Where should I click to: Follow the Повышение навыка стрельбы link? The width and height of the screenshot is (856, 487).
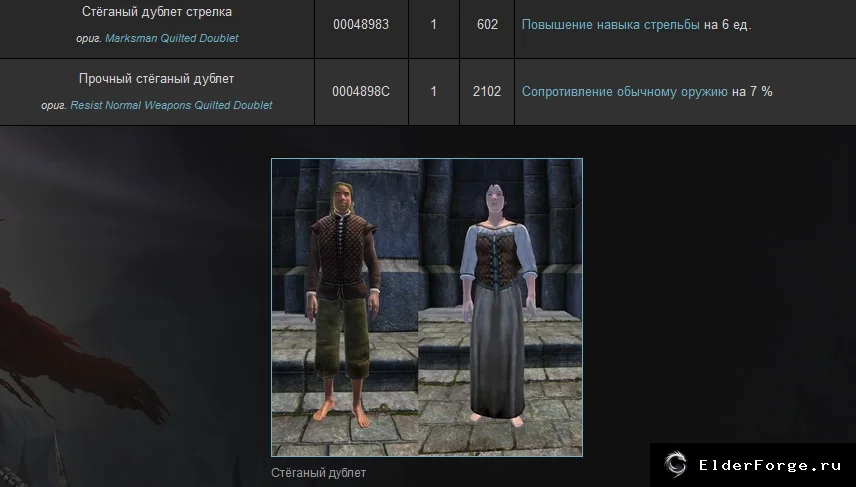coord(610,25)
